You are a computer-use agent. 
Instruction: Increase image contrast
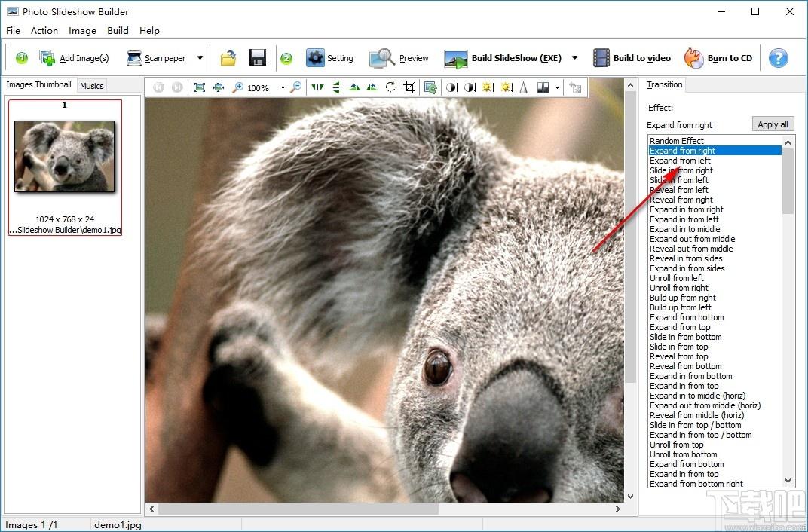tap(452, 87)
